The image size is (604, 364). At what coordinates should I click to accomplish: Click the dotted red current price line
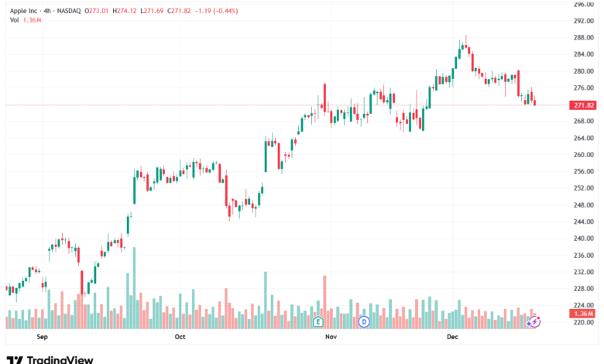pyautogui.click(x=287, y=105)
